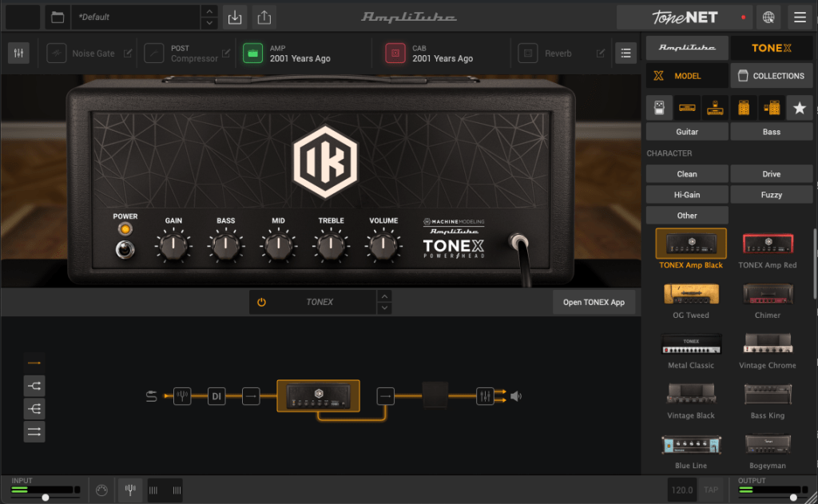Switch to the TONEX browser tab
The width and height of the screenshot is (818, 504).
coord(771,48)
